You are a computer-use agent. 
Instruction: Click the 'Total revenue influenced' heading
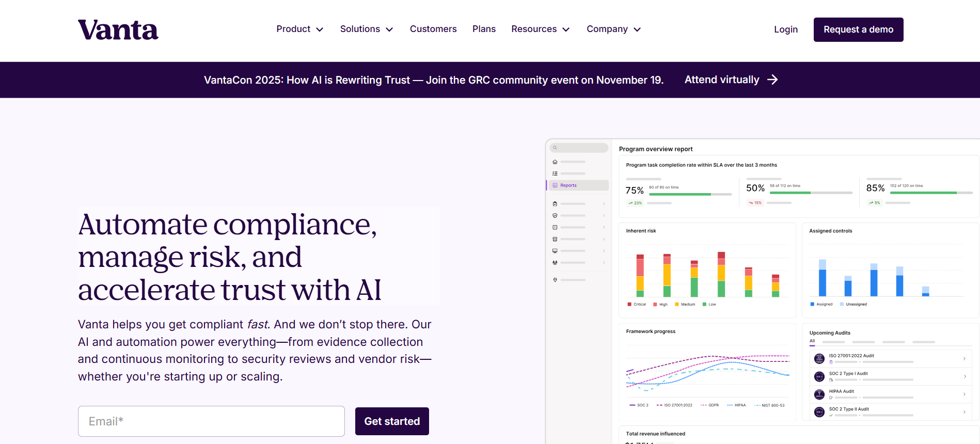coord(656,434)
